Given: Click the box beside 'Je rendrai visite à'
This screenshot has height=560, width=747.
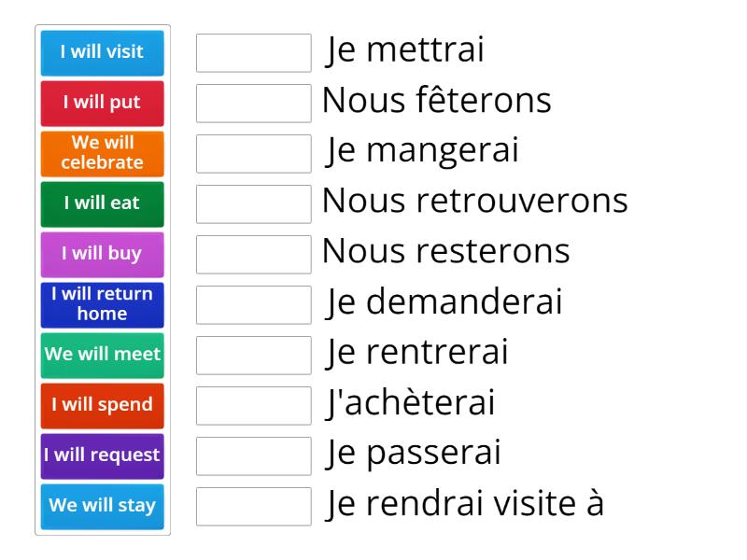Looking at the screenshot, I should [253, 506].
